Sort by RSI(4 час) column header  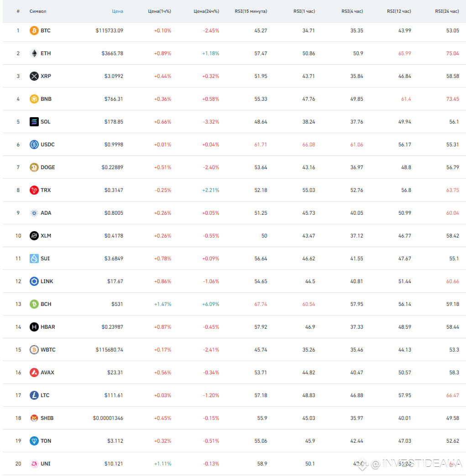[x=352, y=11]
